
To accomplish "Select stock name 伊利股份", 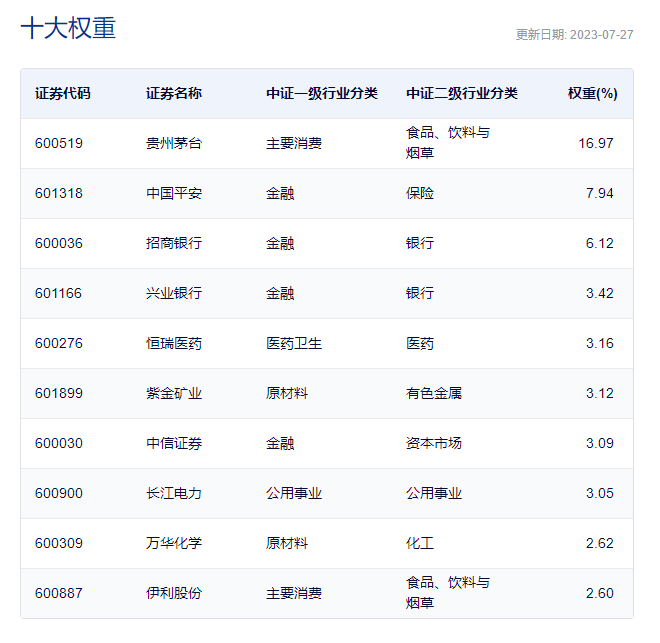I will pos(174,594).
